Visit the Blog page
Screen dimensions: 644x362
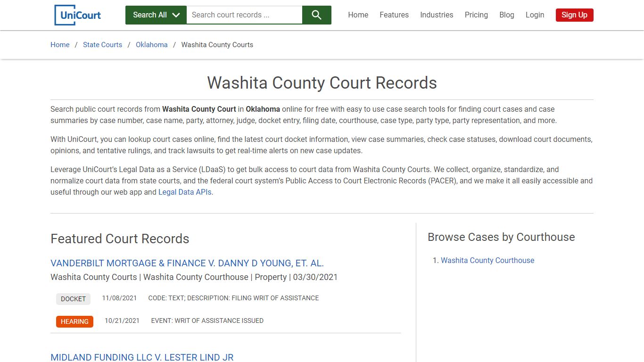(x=507, y=15)
